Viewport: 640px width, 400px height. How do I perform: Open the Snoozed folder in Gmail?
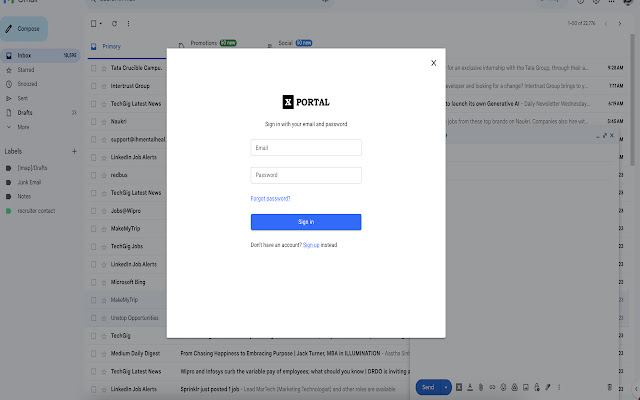[27, 84]
